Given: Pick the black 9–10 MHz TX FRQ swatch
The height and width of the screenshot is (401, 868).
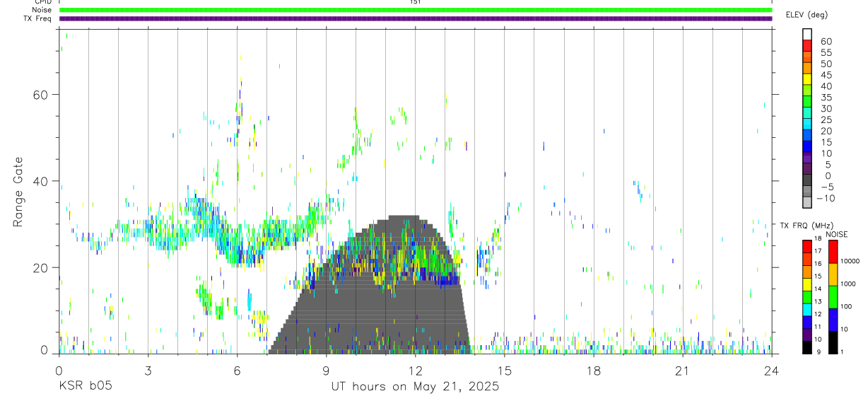Looking at the screenshot, I should click(807, 347).
